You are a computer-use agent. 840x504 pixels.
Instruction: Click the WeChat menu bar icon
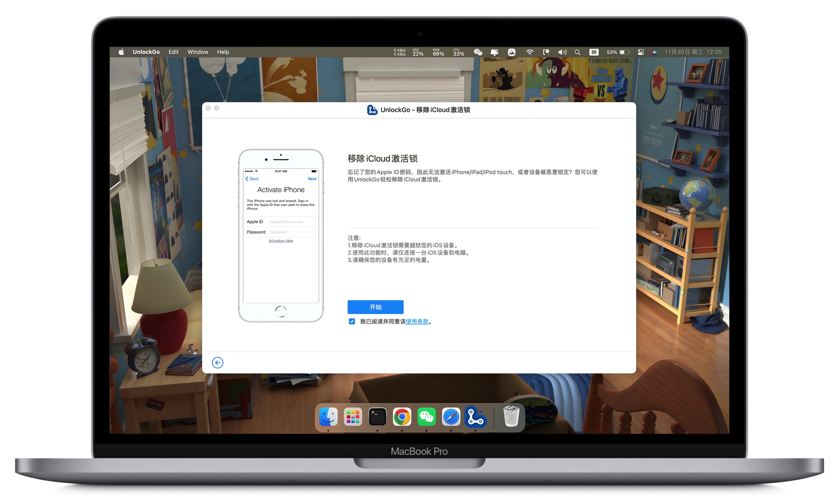click(478, 52)
